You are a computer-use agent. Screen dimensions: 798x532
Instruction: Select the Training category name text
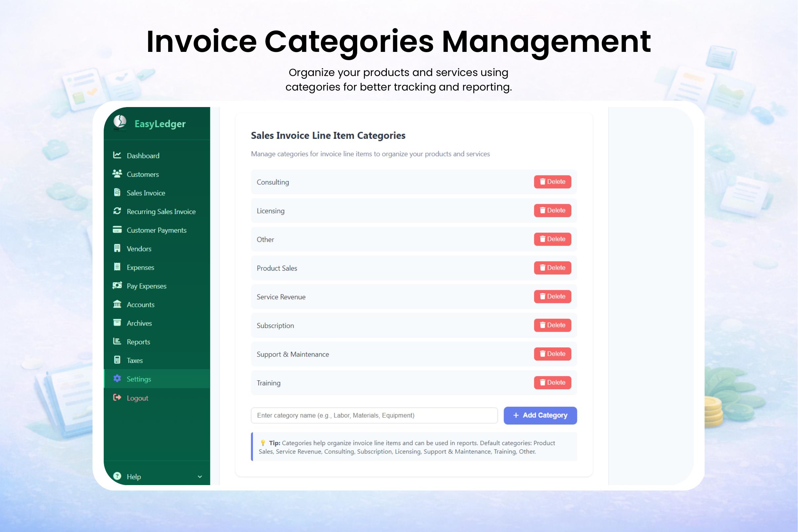coord(268,383)
